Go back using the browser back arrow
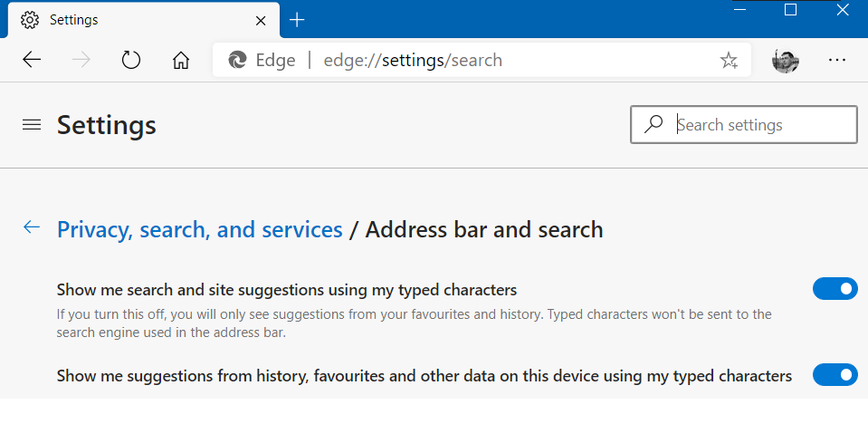 point(32,60)
